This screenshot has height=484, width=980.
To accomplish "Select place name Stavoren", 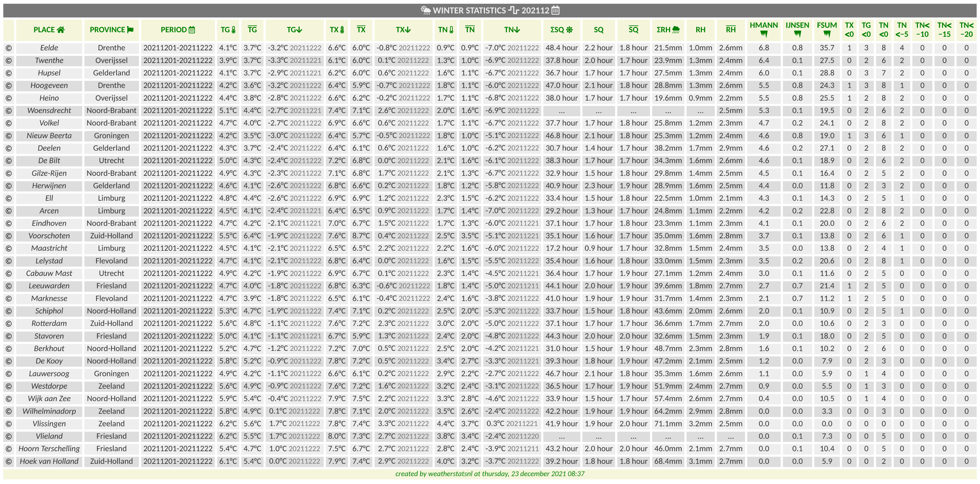I will point(49,336).
